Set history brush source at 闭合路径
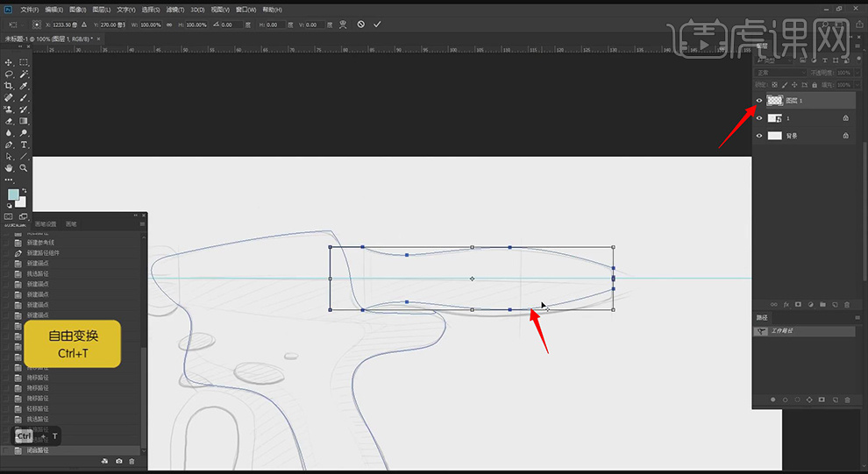 6,450
